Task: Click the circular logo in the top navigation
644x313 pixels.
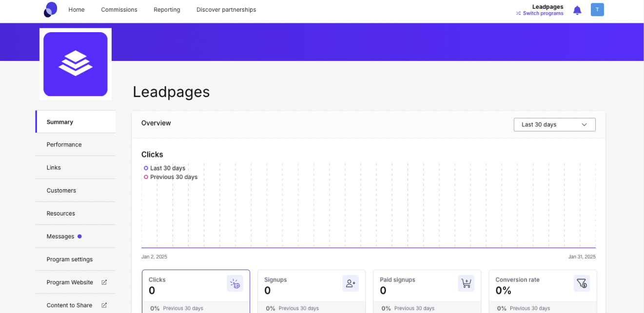Action: coord(50,9)
